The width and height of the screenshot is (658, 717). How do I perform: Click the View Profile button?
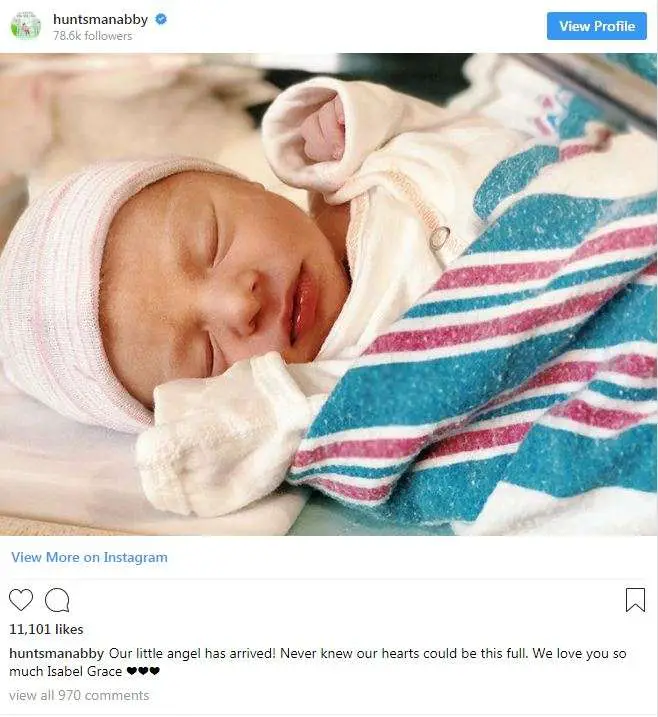click(597, 26)
